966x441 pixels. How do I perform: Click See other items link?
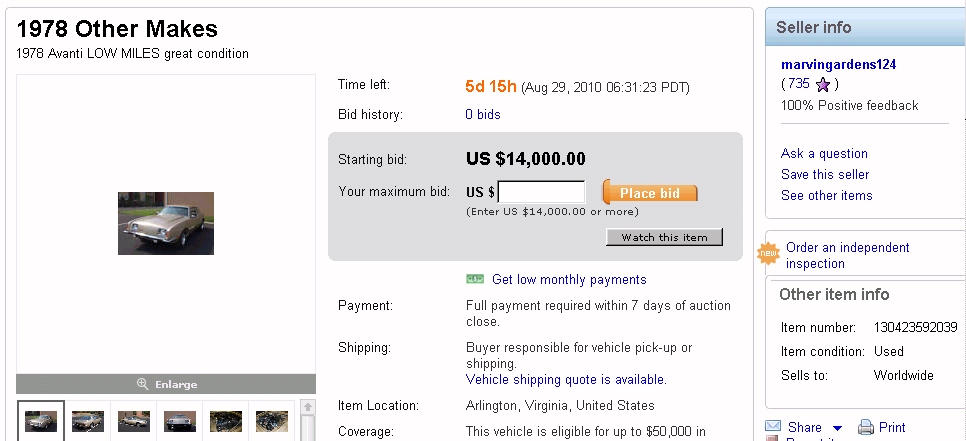pyautogui.click(x=826, y=195)
